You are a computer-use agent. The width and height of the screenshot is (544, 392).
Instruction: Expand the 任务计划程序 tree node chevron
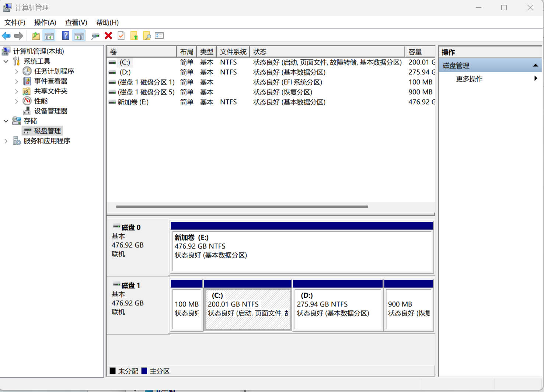16,71
